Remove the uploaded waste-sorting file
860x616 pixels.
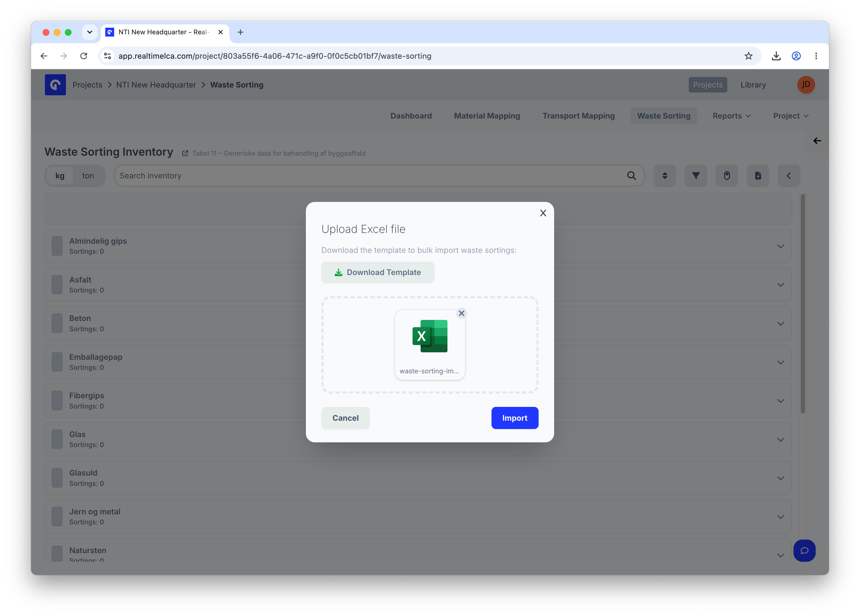pos(461,313)
